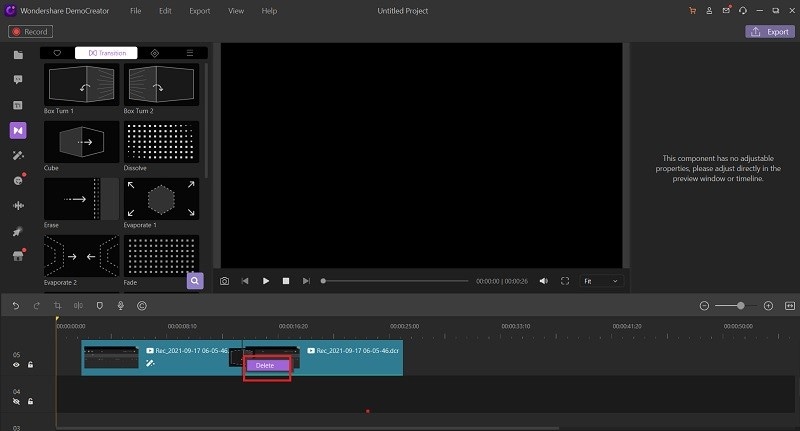Click the search magnifier in transitions panel
This screenshot has height=431, width=800.
195,281
